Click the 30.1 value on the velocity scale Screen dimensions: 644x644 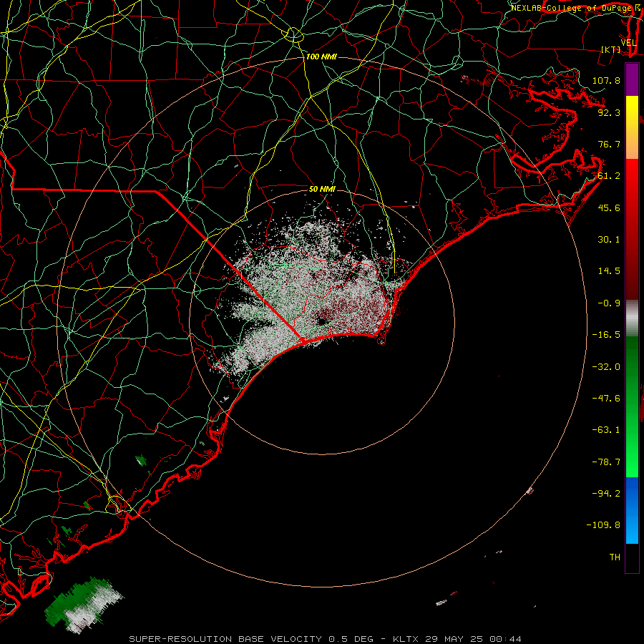point(609,240)
